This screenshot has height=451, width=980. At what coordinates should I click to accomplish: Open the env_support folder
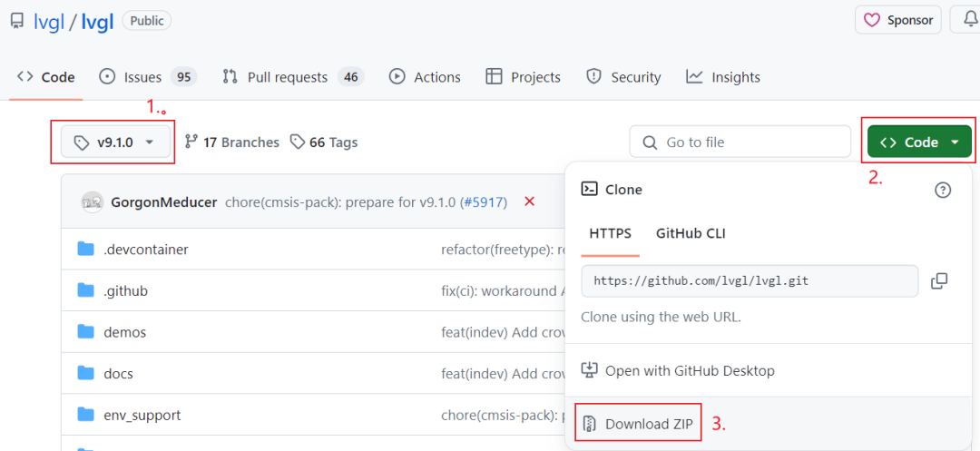142,415
